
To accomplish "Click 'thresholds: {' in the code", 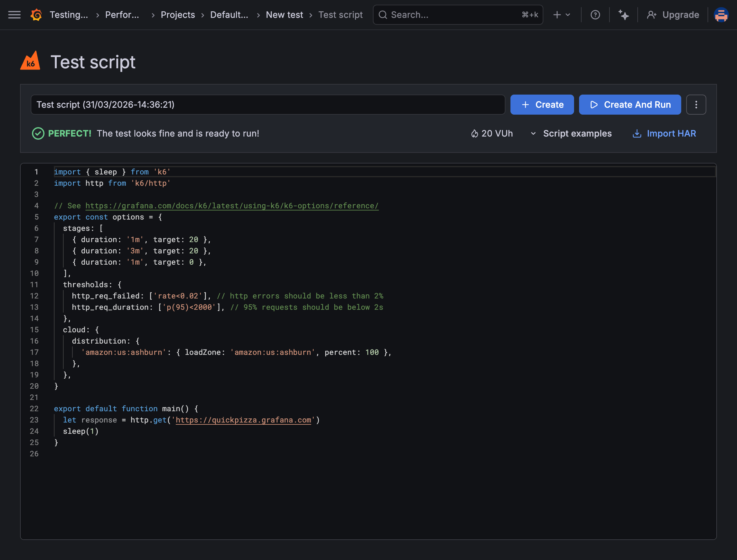I will (x=92, y=285).
